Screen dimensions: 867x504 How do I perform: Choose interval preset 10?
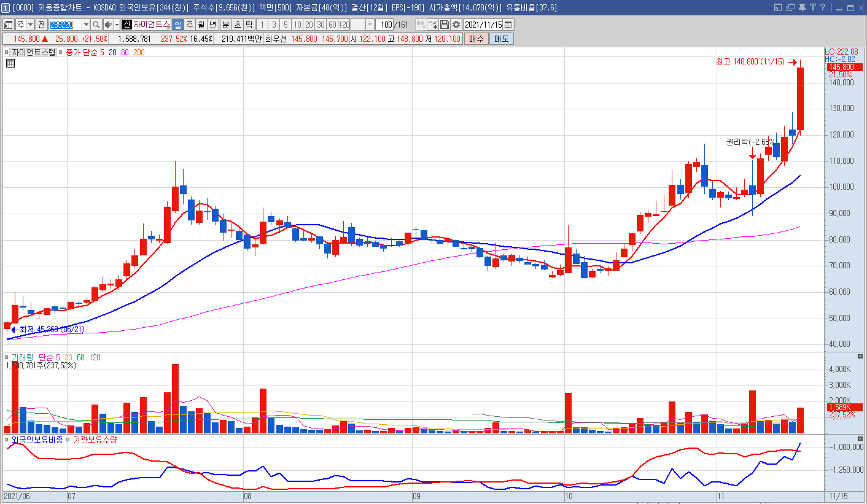pyautogui.click(x=297, y=25)
